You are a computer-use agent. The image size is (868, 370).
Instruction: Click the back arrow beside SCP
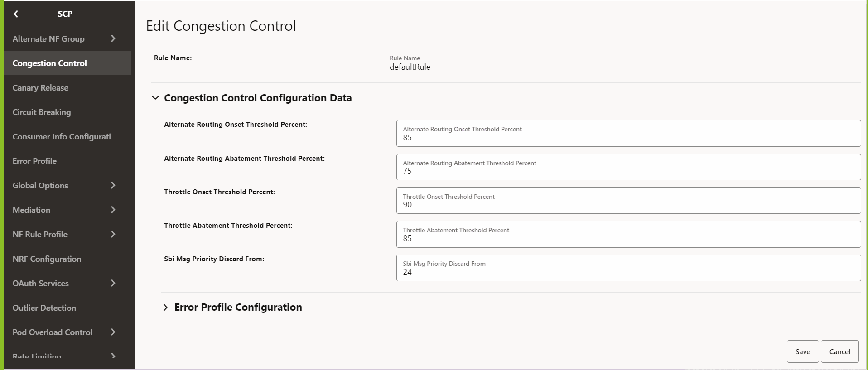tap(16, 14)
